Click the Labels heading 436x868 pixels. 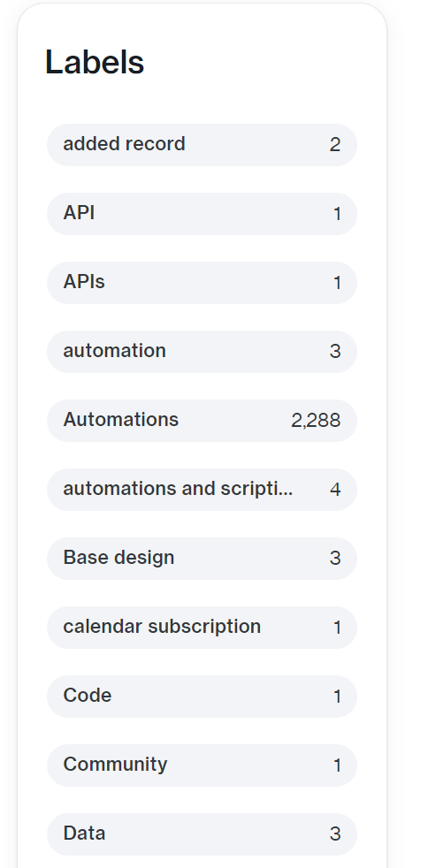click(94, 62)
